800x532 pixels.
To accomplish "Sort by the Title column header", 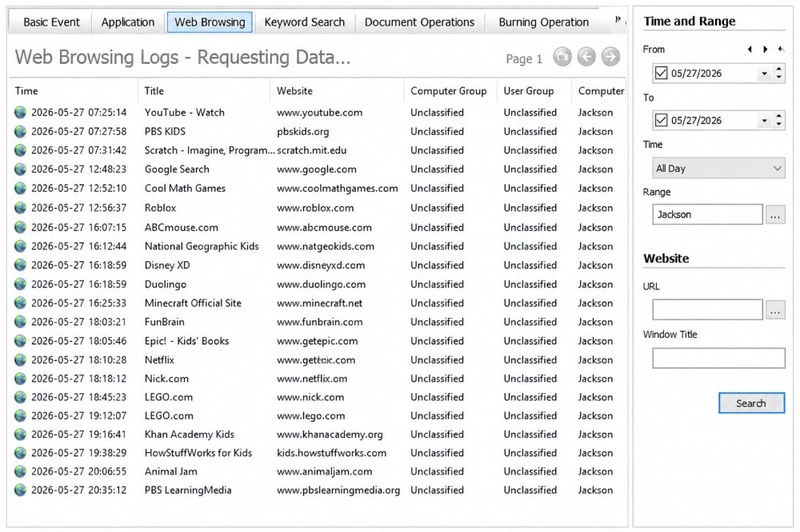I will pyautogui.click(x=204, y=91).
